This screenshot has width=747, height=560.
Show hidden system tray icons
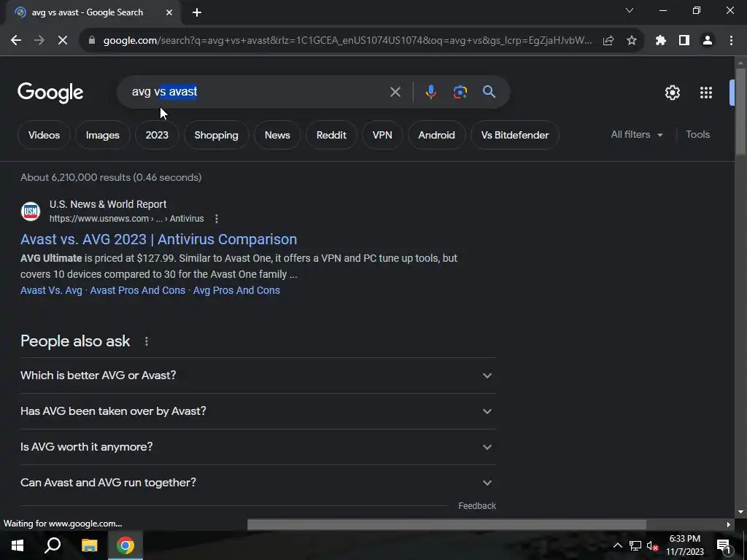617,545
